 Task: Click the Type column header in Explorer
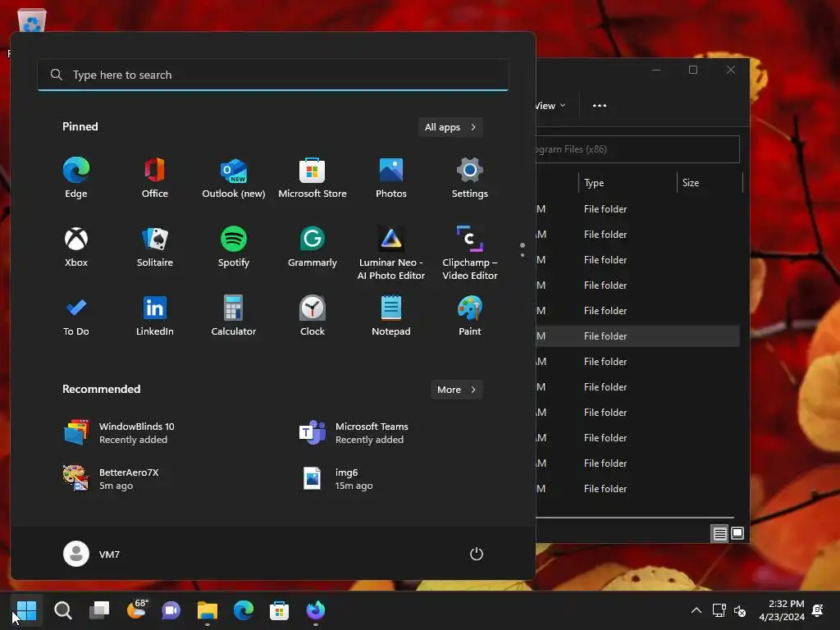(x=628, y=183)
